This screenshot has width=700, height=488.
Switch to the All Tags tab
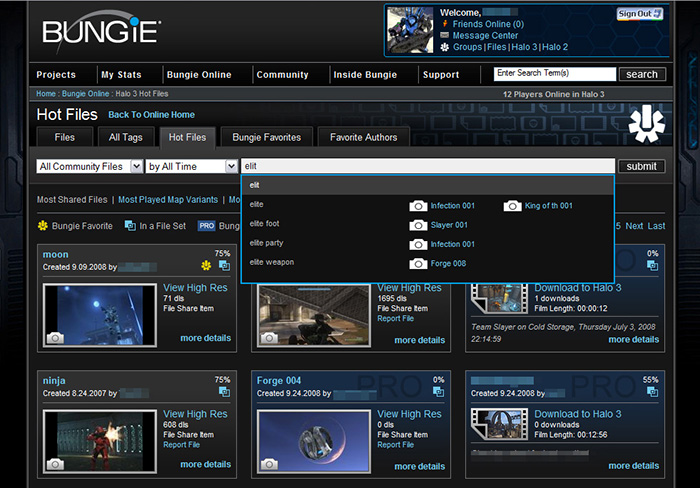[x=127, y=137]
